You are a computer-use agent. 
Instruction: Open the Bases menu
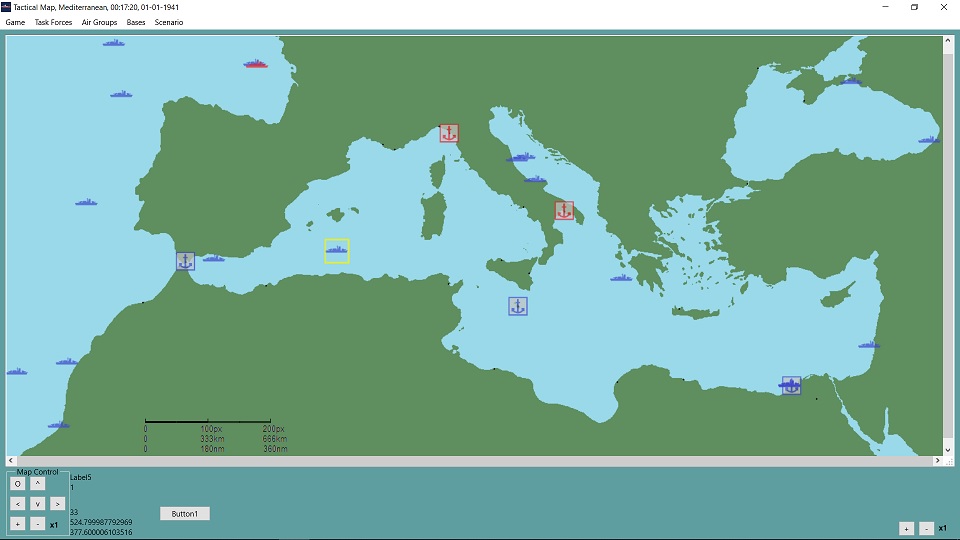(136, 22)
